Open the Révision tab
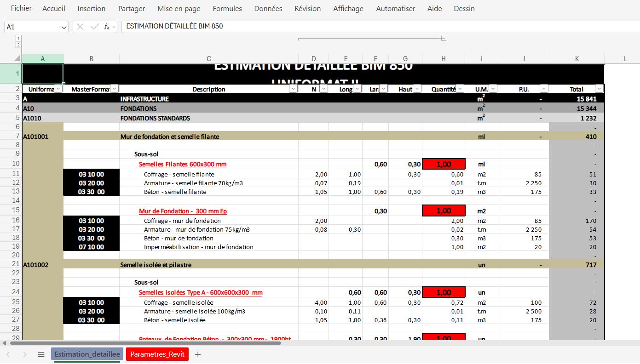 pos(308,8)
